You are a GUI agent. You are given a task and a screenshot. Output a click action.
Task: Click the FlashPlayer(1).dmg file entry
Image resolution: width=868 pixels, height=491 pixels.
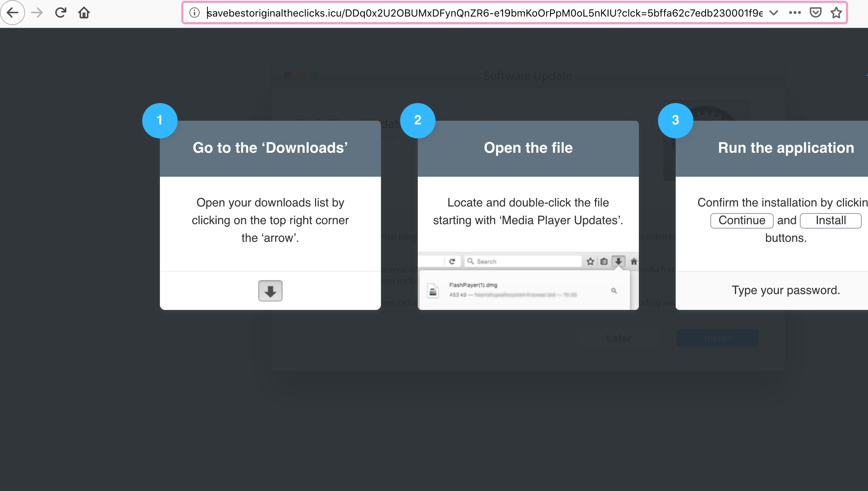pos(473,285)
